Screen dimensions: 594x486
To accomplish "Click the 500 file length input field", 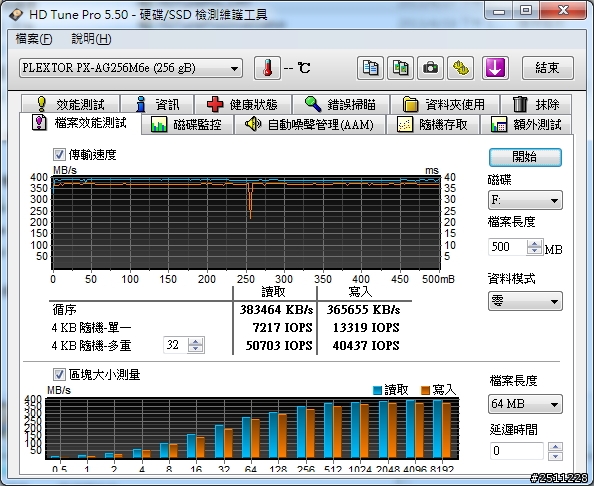I will pos(508,247).
